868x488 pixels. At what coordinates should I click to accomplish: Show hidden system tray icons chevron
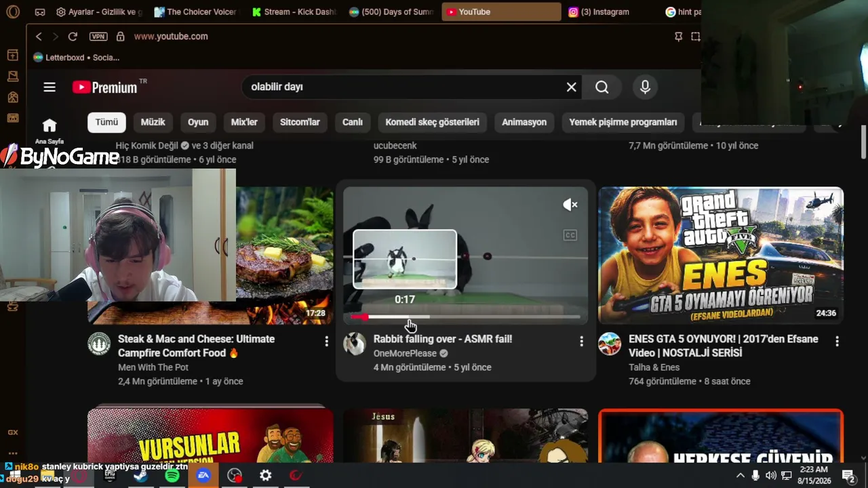pyautogui.click(x=741, y=476)
